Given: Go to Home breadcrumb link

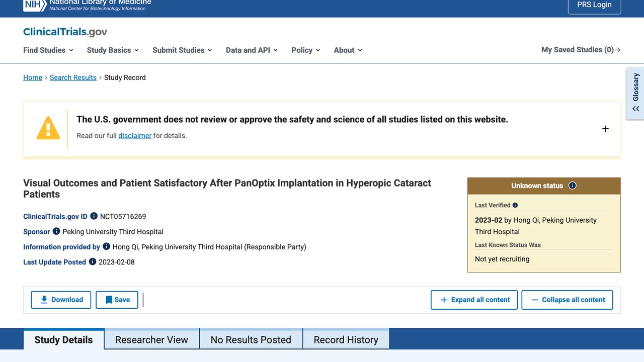Looking at the screenshot, I should coord(33,77).
